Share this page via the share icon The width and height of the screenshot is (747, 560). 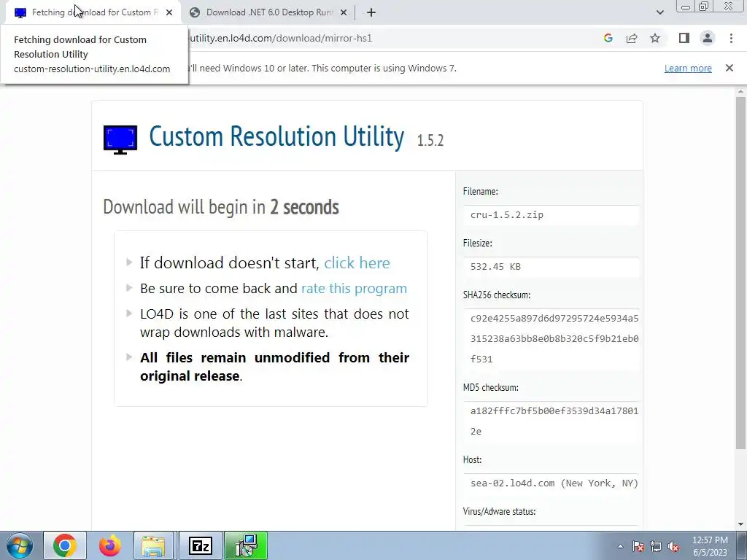tap(632, 38)
